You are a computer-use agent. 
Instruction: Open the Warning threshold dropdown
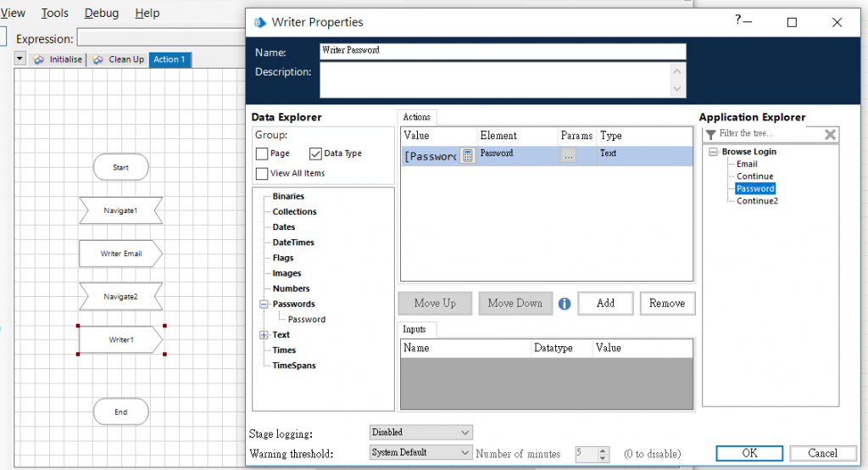coord(465,452)
